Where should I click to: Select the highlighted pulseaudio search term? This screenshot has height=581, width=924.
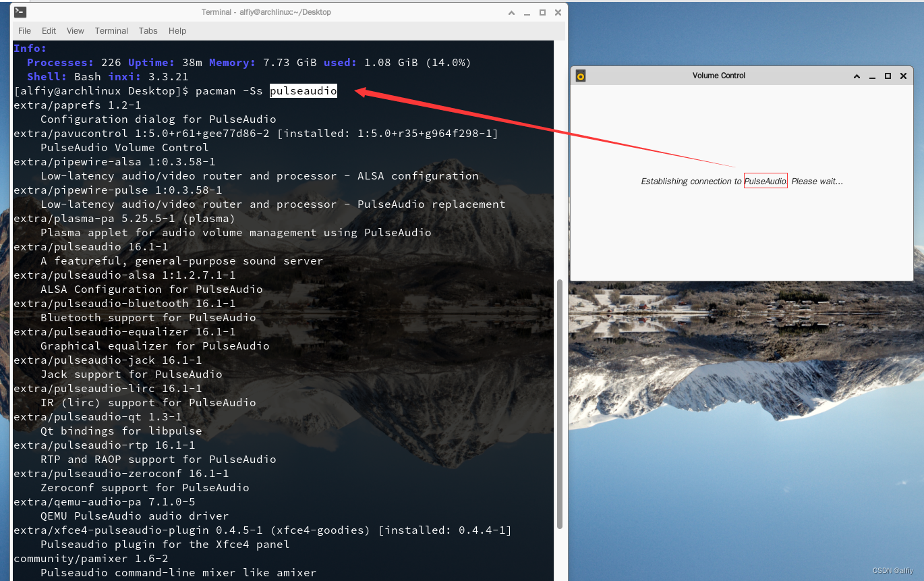point(303,90)
